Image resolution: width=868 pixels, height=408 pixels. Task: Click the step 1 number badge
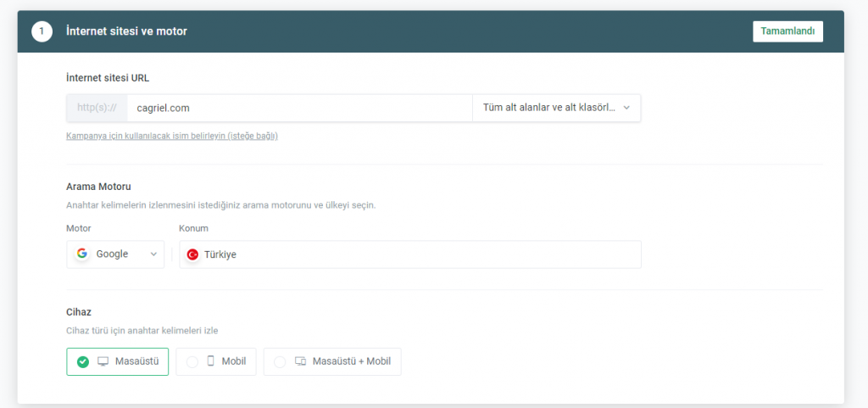click(x=42, y=31)
